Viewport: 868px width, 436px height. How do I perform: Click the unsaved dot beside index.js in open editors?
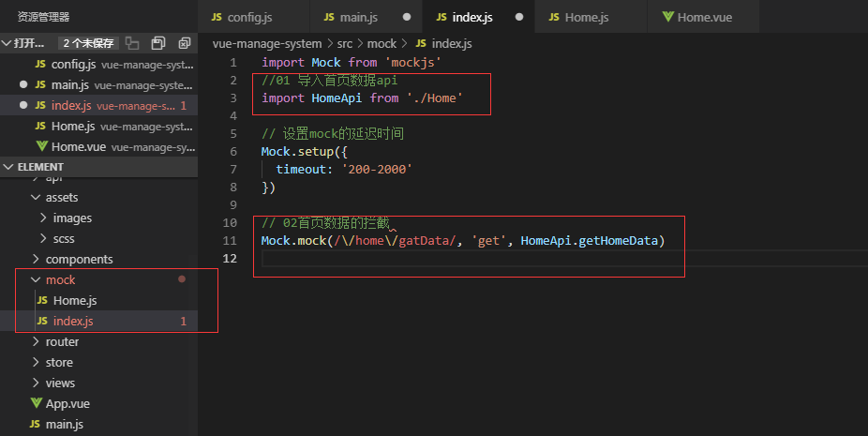tap(23, 105)
